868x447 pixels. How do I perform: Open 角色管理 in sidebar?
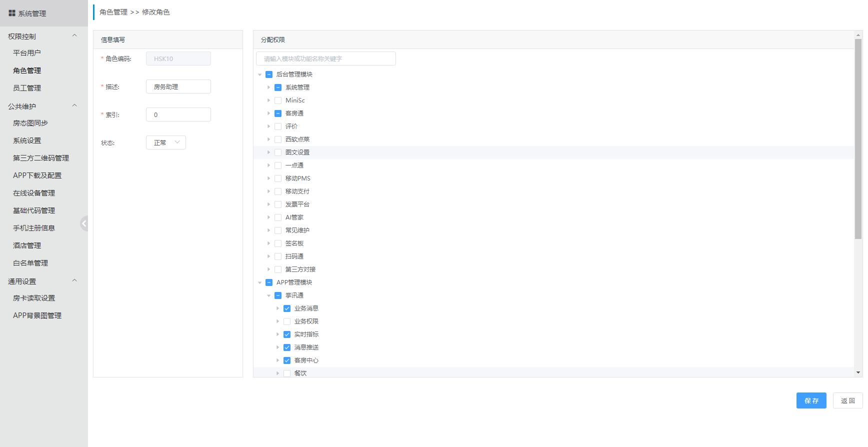pyautogui.click(x=27, y=70)
